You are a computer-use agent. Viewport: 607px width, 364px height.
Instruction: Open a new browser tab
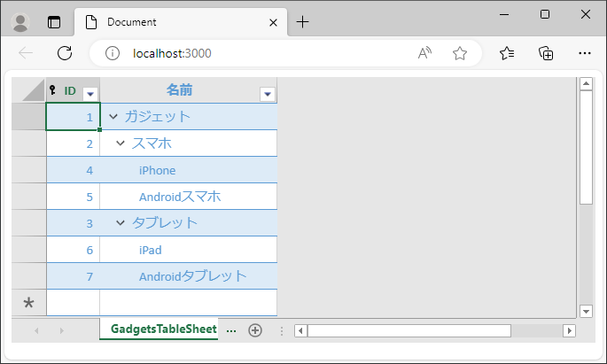pyautogui.click(x=302, y=22)
